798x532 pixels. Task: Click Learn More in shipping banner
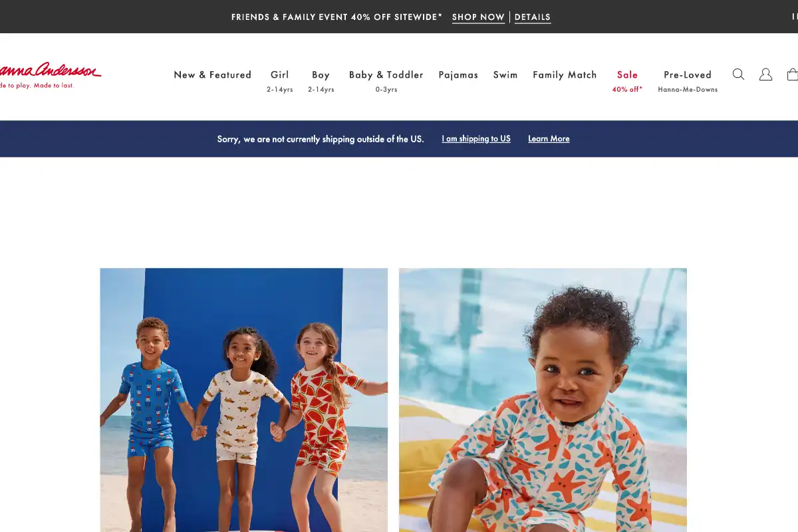click(549, 139)
